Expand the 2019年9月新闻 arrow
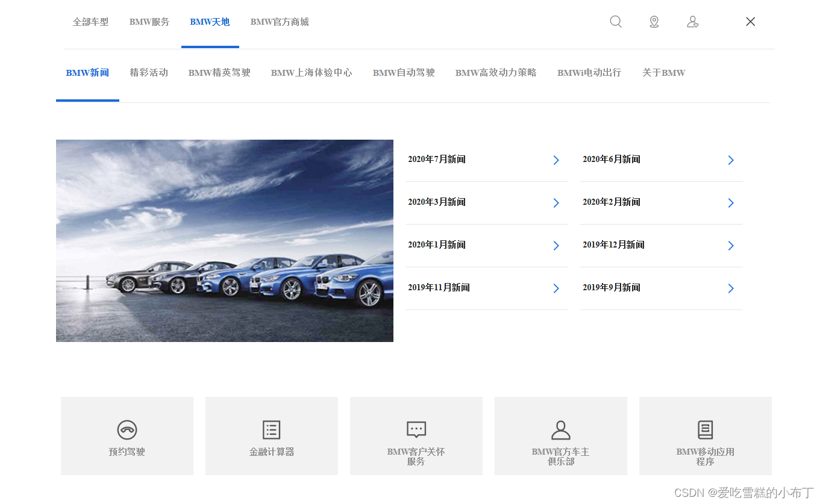Screen dimensions: 823x504 coord(731,288)
